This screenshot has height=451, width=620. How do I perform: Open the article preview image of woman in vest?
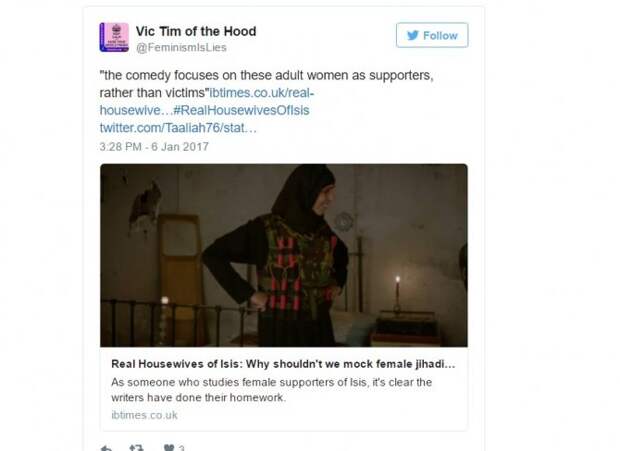click(284, 255)
